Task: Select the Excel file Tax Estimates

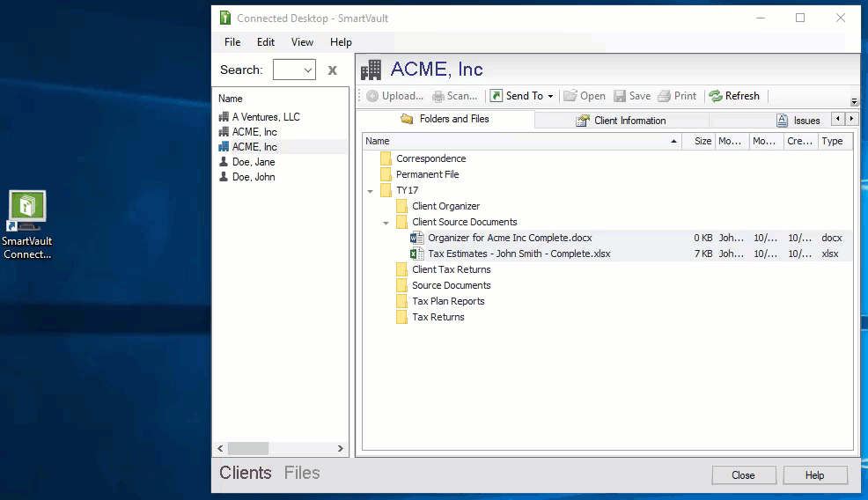Action: [x=519, y=254]
